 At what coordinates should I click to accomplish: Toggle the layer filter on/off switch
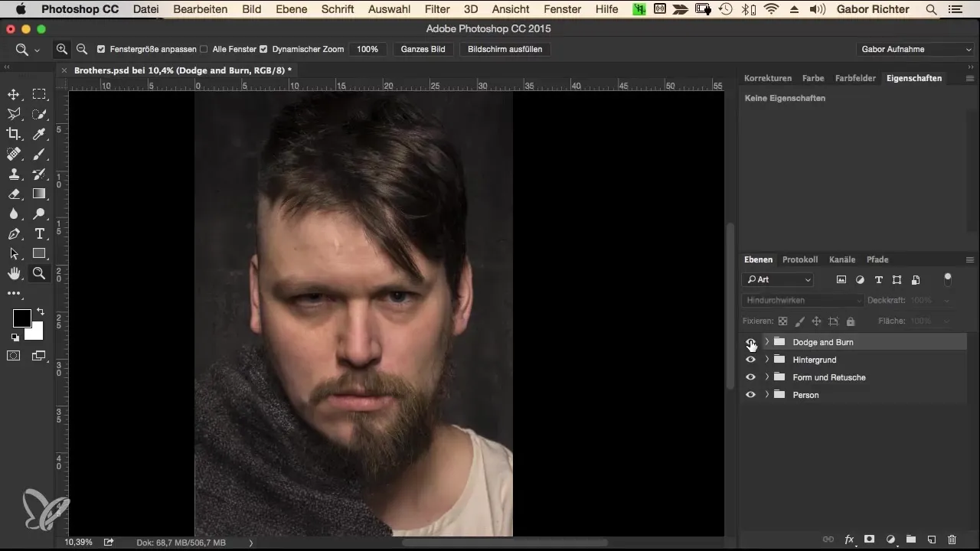coord(948,279)
